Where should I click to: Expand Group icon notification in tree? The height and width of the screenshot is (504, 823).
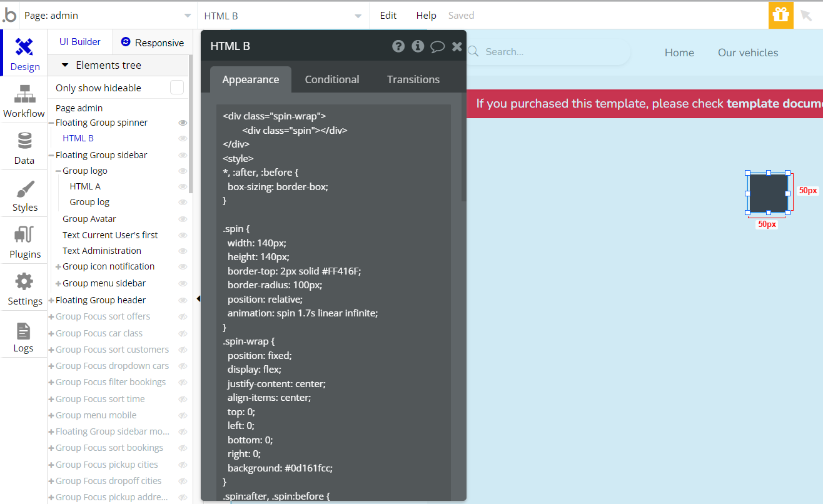click(59, 267)
